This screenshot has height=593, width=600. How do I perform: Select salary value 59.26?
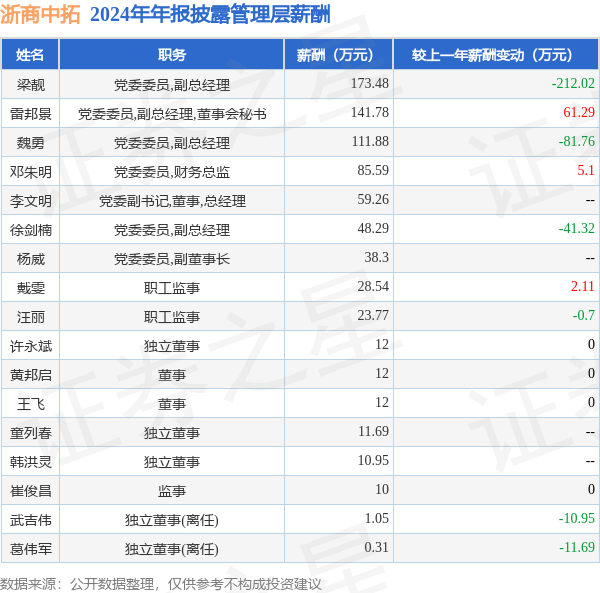(x=373, y=199)
